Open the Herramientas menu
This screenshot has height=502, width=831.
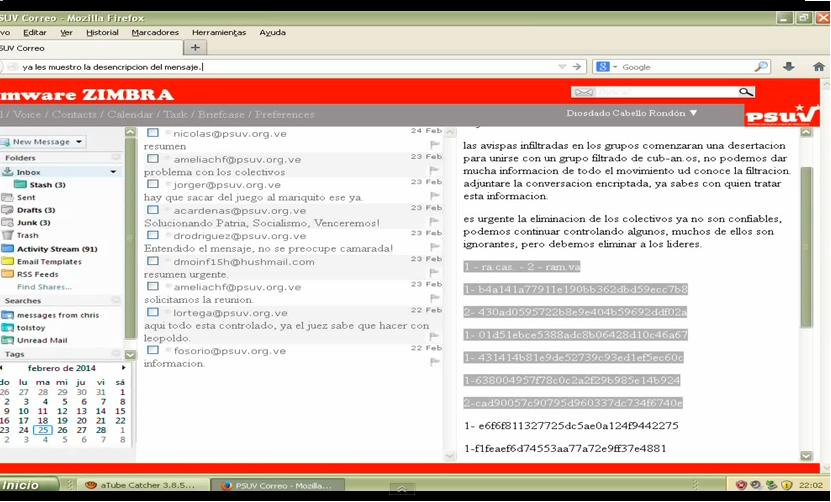click(x=218, y=32)
